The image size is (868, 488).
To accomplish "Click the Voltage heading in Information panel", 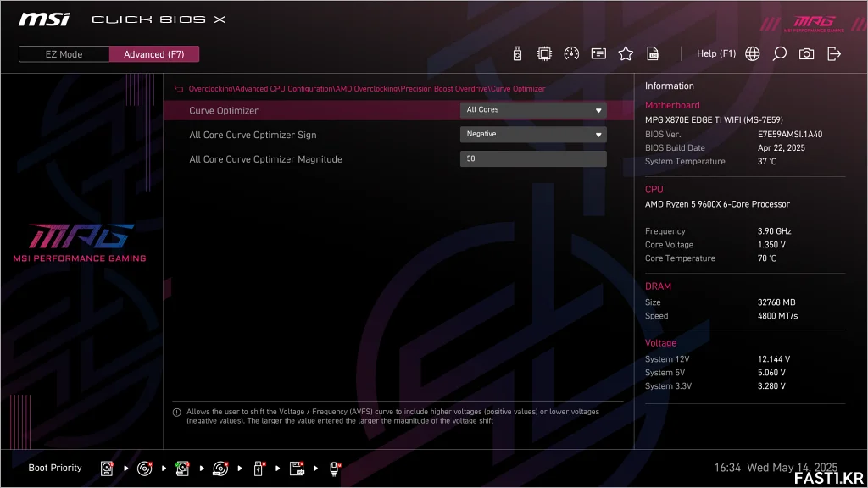I will pos(660,343).
